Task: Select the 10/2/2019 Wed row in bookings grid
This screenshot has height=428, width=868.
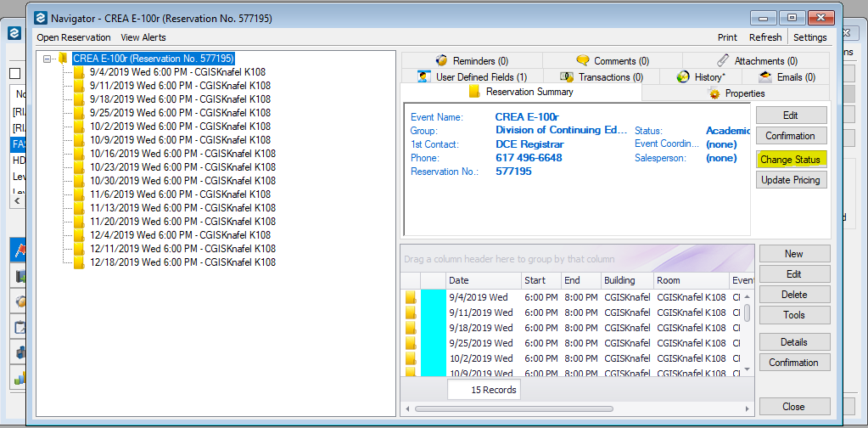Action: pyautogui.click(x=572, y=358)
